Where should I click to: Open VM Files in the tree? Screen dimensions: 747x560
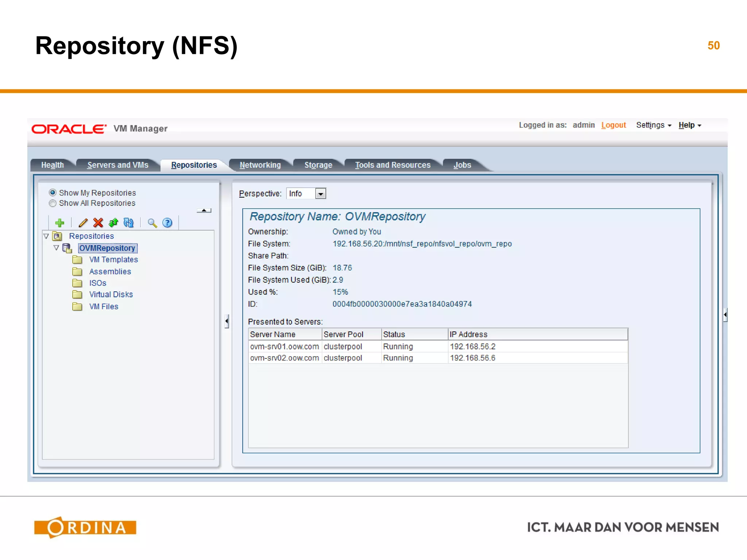(x=104, y=307)
